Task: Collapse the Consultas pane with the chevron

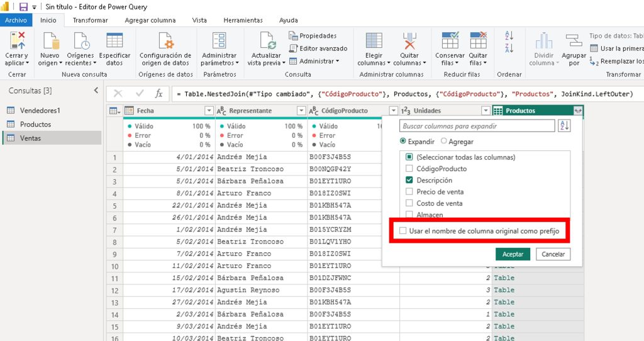Action: [x=96, y=91]
